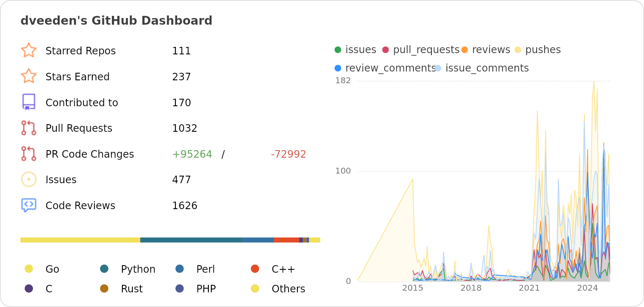
Task: Click the Code Reviews label
Action: (80, 206)
